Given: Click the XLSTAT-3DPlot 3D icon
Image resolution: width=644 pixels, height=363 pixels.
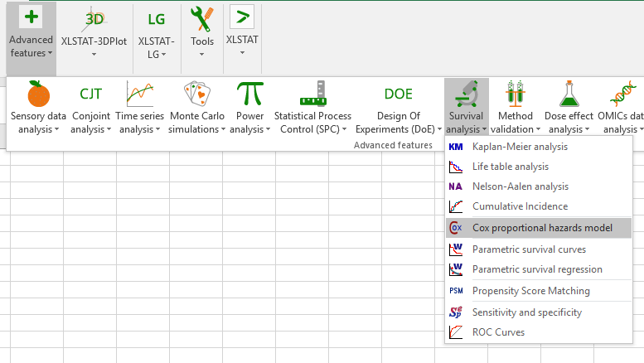Looking at the screenshot, I should pos(94,18).
